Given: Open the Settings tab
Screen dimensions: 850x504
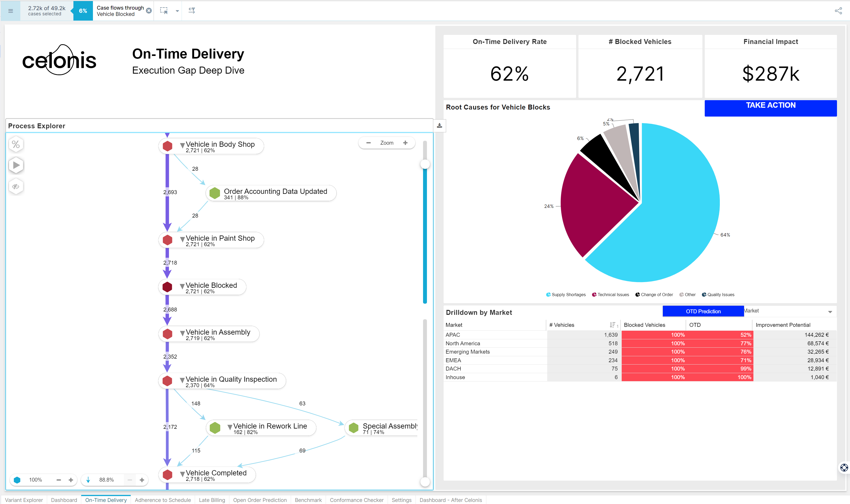Looking at the screenshot, I should click(x=401, y=500).
